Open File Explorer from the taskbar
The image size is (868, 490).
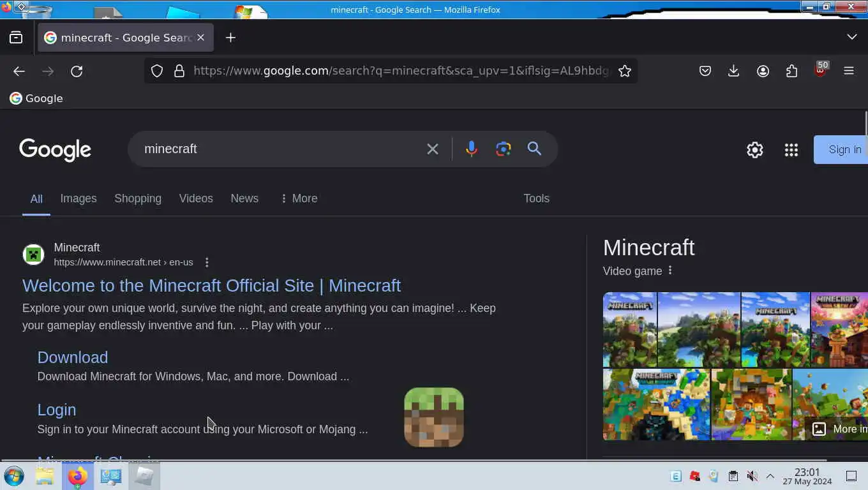45,476
